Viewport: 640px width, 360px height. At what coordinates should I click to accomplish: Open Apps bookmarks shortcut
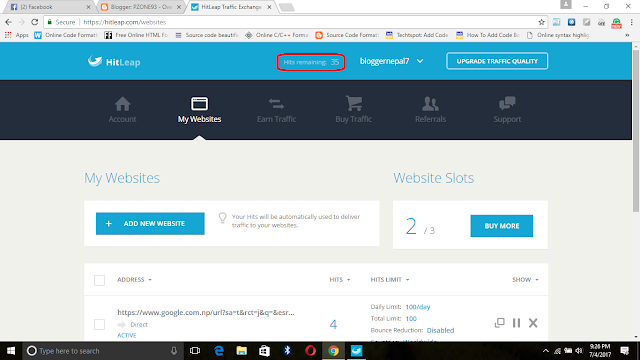click(17, 35)
